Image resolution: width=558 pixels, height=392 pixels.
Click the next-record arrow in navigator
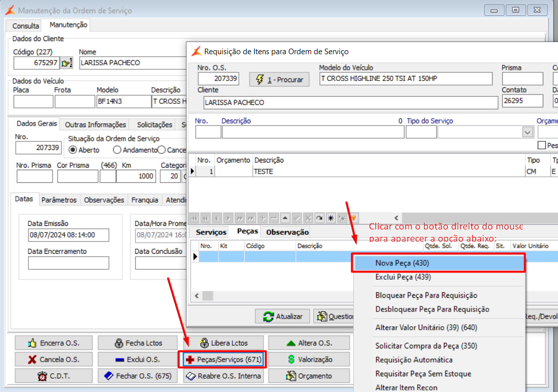point(229,218)
